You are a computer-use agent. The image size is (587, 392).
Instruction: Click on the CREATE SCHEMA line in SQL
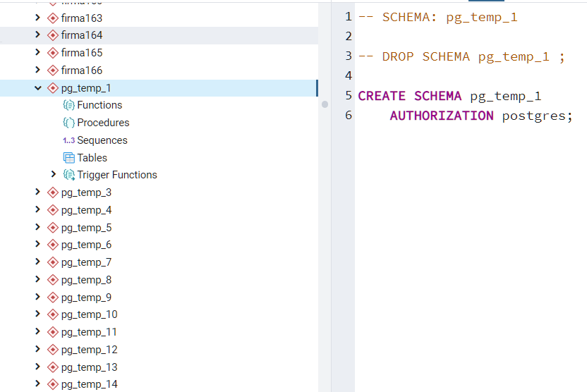(449, 96)
